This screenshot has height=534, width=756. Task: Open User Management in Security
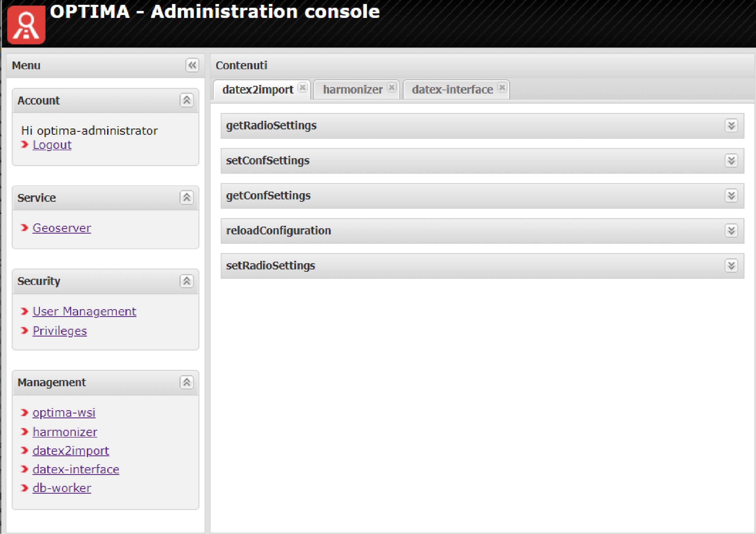[84, 311]
